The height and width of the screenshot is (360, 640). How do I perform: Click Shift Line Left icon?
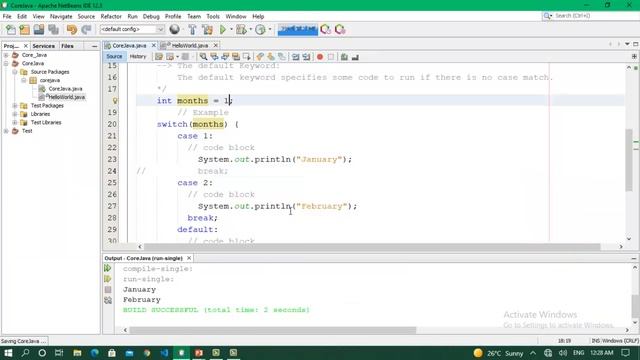(x=296, y=57)
